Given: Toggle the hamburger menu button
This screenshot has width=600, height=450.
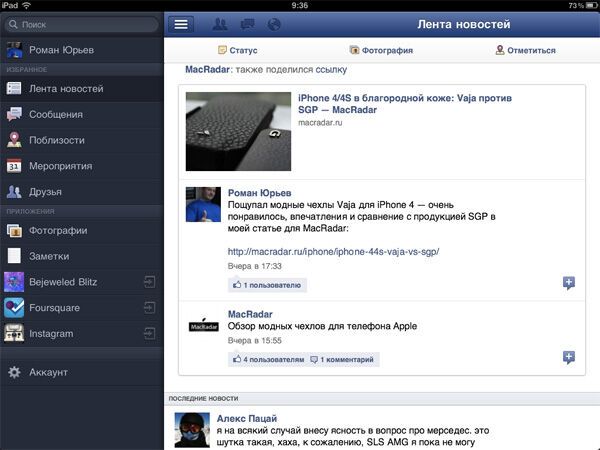Looking at the screenshot, I should (x=181, y=24).
